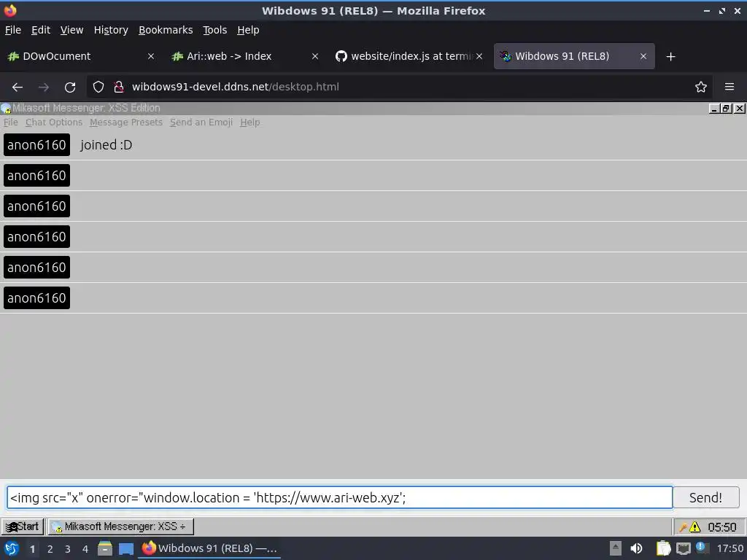
Task: Open Messenger Help menu
Action: pyautogui.click(x=249, y=122)
